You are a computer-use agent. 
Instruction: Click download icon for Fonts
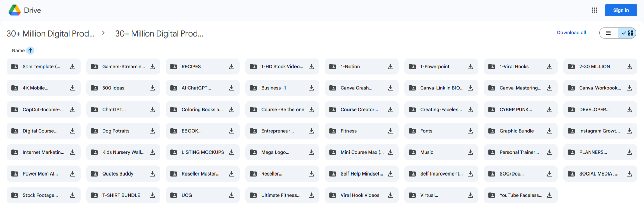470,131
